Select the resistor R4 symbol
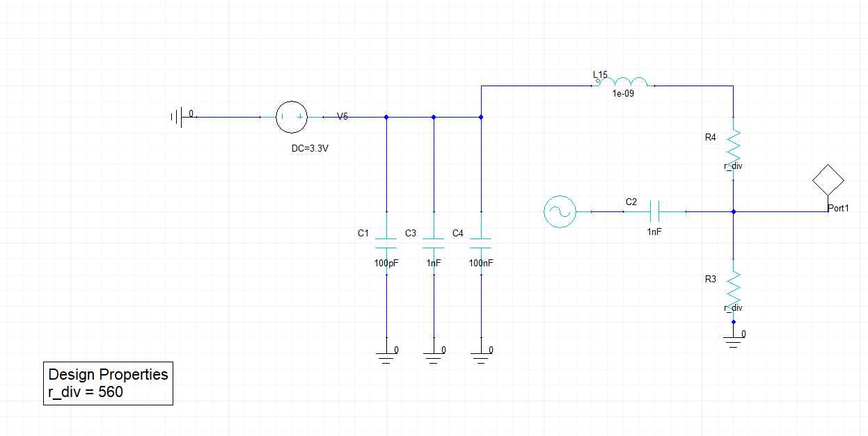 734,146
